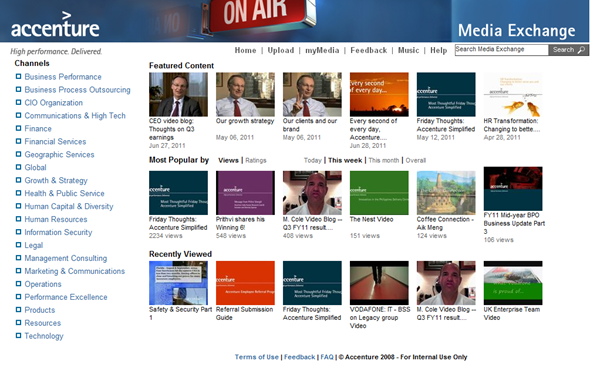Screen dimensions: 590x374
Task: Open the Human Resources channel
Action: tap(56, 219)
